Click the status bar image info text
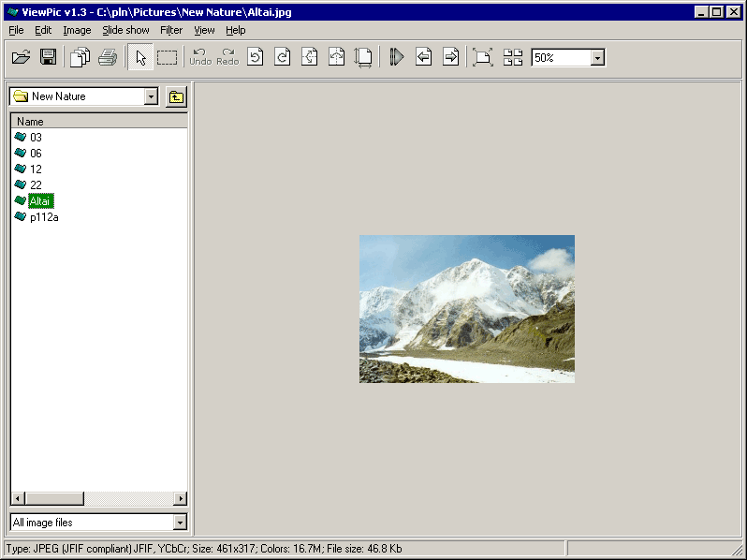 coord(204,549)
